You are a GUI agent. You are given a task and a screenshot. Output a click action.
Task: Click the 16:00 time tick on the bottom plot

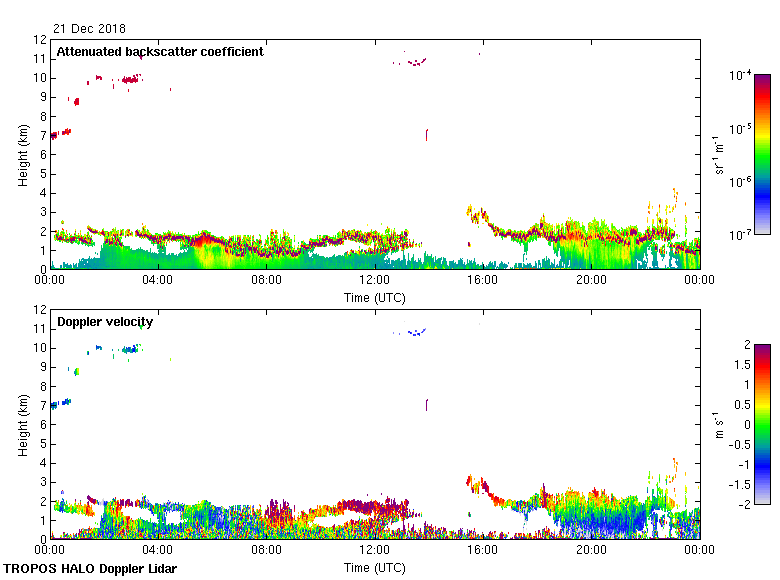pyautogui.click(x=483, y=552)
